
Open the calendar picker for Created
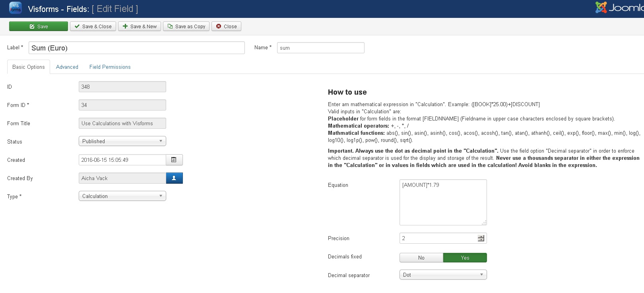(174, 160)
